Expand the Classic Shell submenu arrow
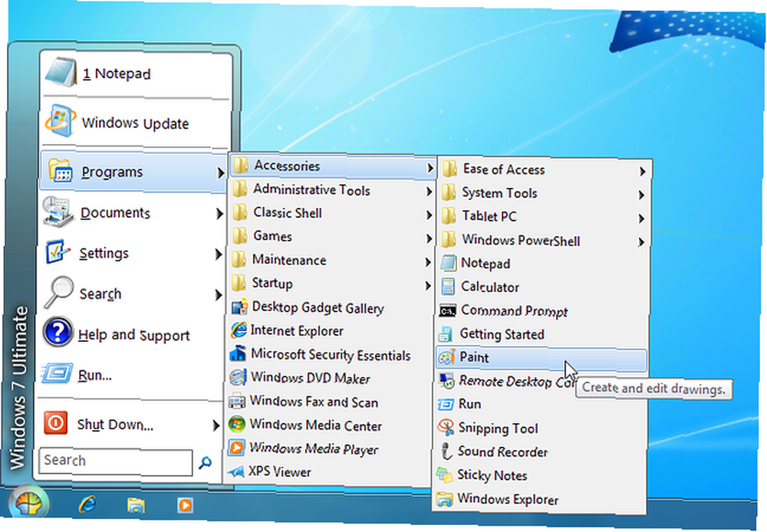767x532 pixels. pos(429,215)
